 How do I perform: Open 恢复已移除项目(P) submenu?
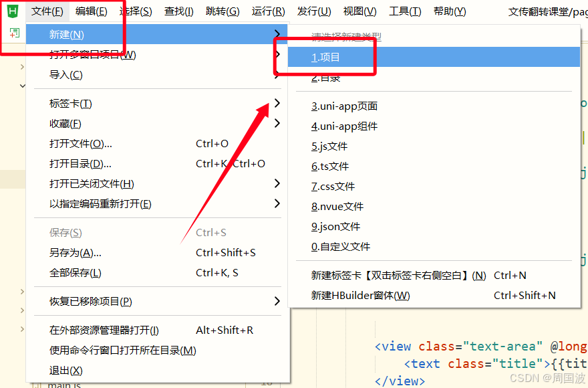click(157, 301)
